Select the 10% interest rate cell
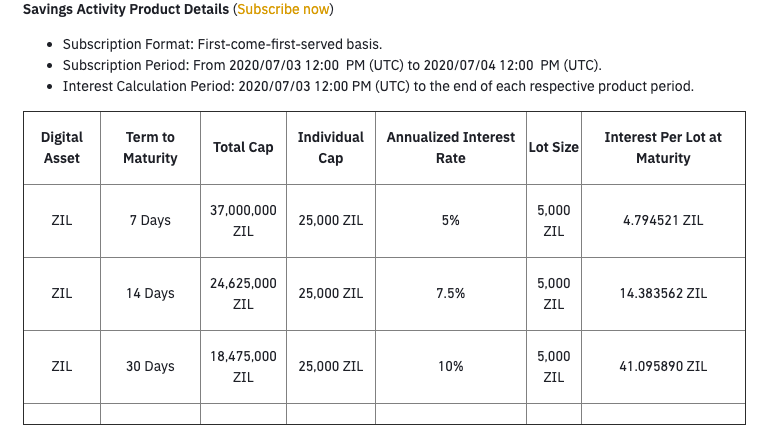Screen dimensions: 758x433 [x=451, y=367]
